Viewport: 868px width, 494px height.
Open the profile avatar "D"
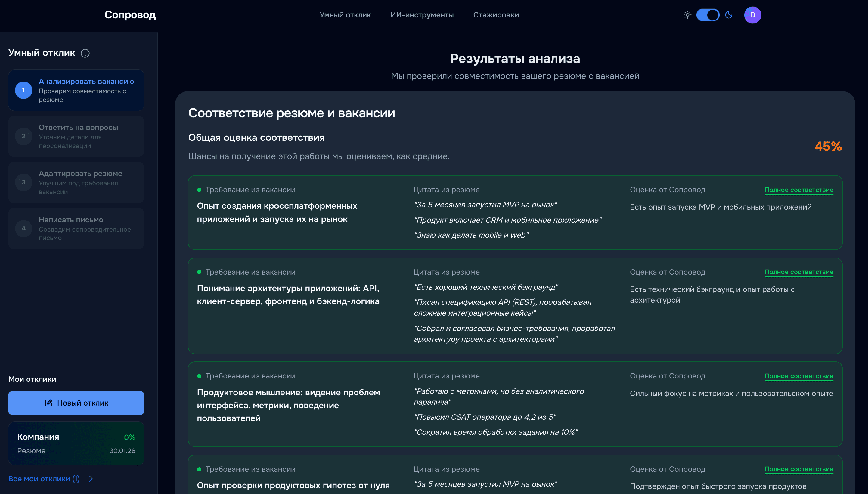752,15
